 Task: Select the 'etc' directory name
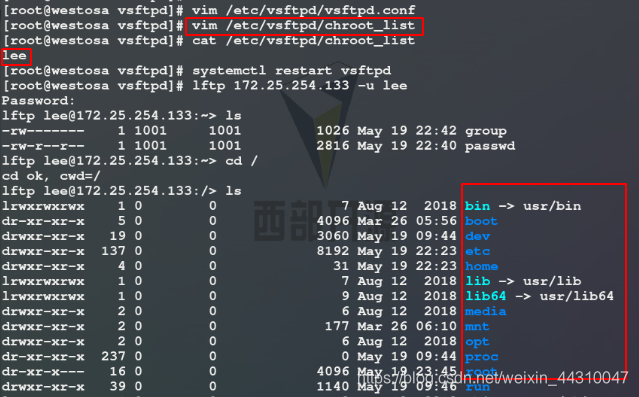pyautogui.click(x=477, y=251)
